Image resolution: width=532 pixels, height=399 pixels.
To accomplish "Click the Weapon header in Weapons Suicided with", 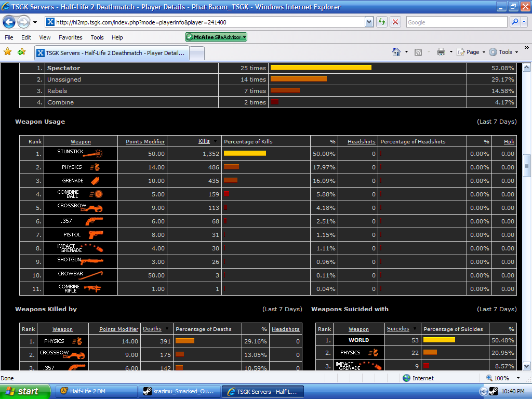I will click(358, 329).
